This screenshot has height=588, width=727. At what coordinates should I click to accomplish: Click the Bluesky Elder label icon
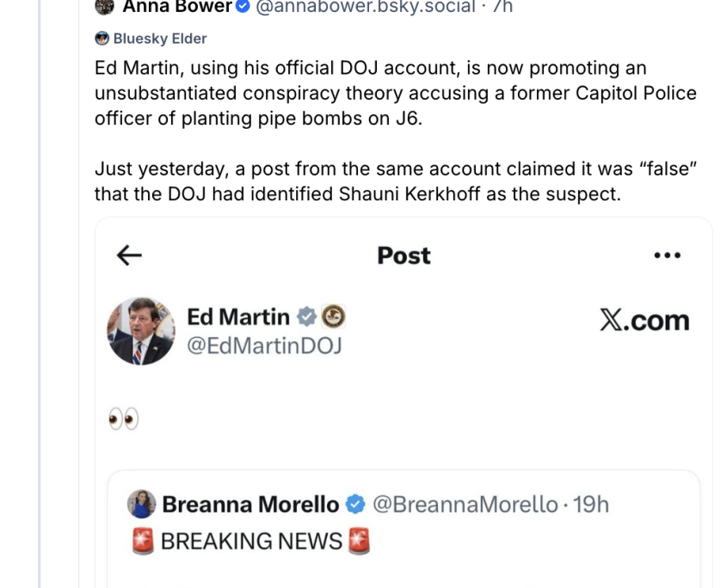[x=102, y=38]
